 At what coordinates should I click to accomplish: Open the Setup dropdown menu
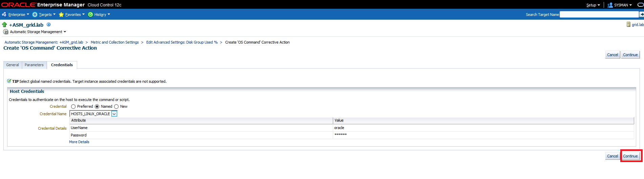[x=593, y=5]
